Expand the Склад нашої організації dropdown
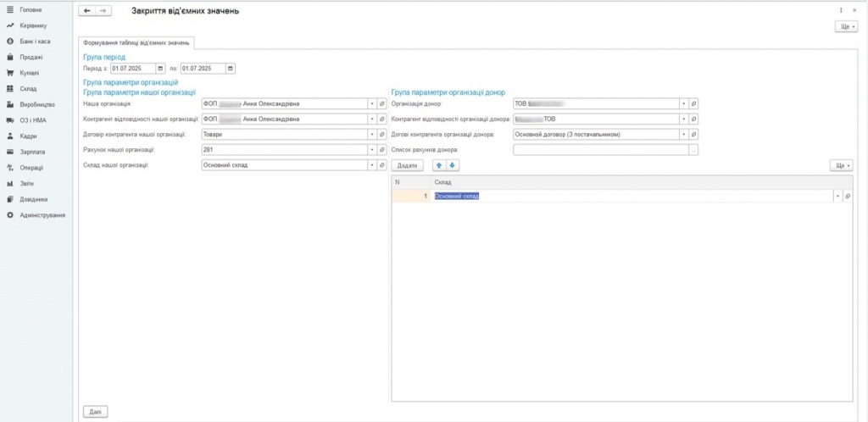 [x=371, y=165]
